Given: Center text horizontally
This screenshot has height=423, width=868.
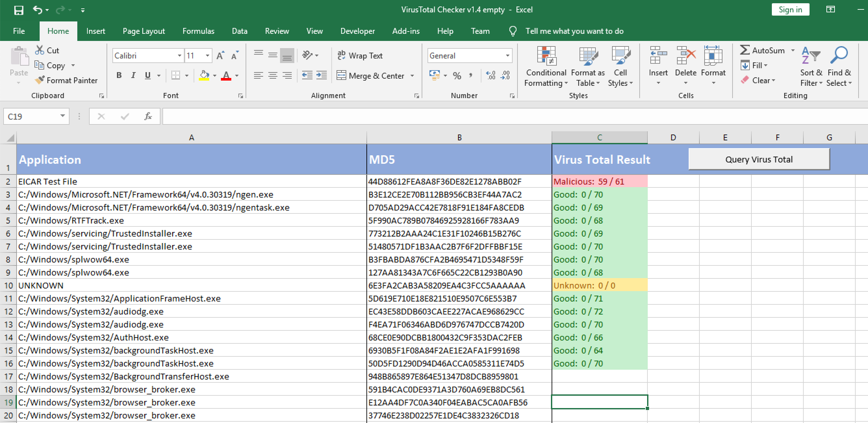Looking at the screenshot, I should pyautogui.click(x=273, y=75).
